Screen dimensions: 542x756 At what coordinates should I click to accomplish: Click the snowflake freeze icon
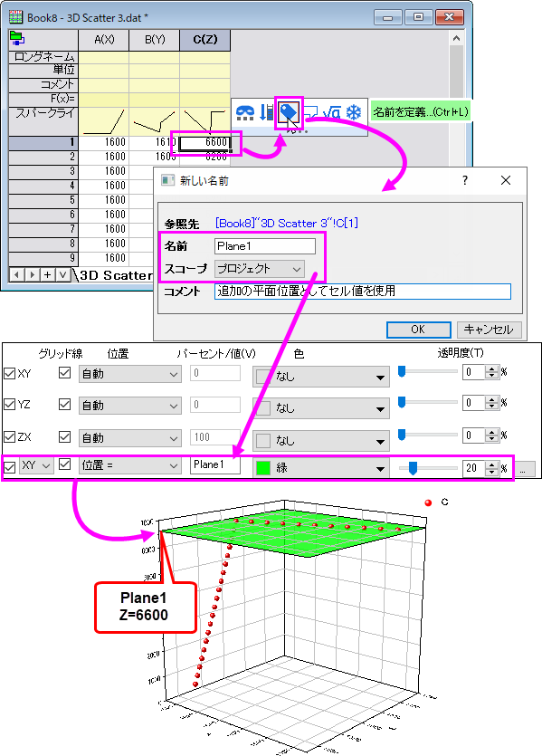(x=354, y=112)
